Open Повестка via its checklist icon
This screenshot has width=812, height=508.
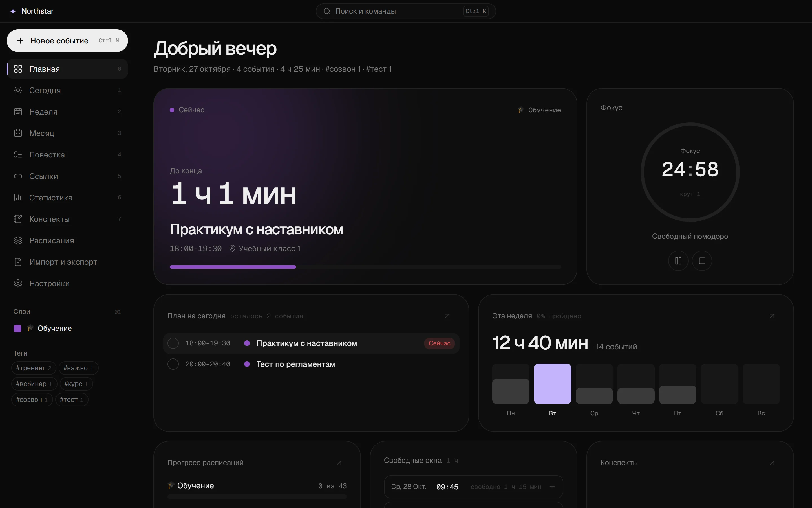(x=18, y=155)
